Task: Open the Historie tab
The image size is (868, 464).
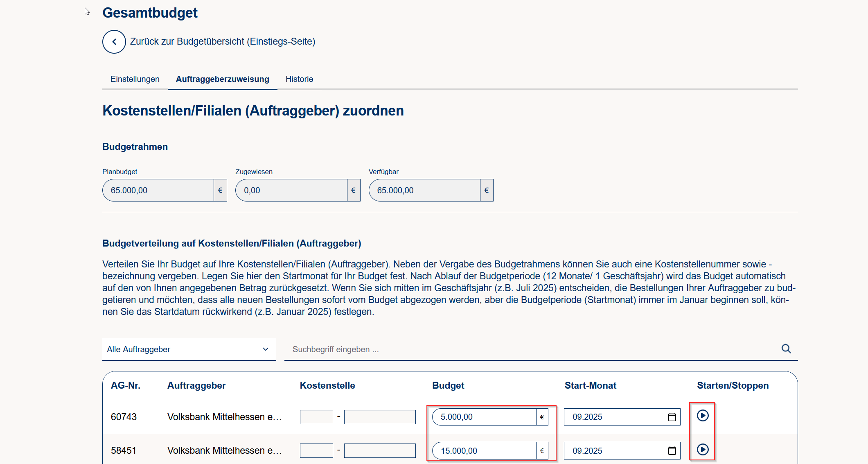Action: click(299, 79)
